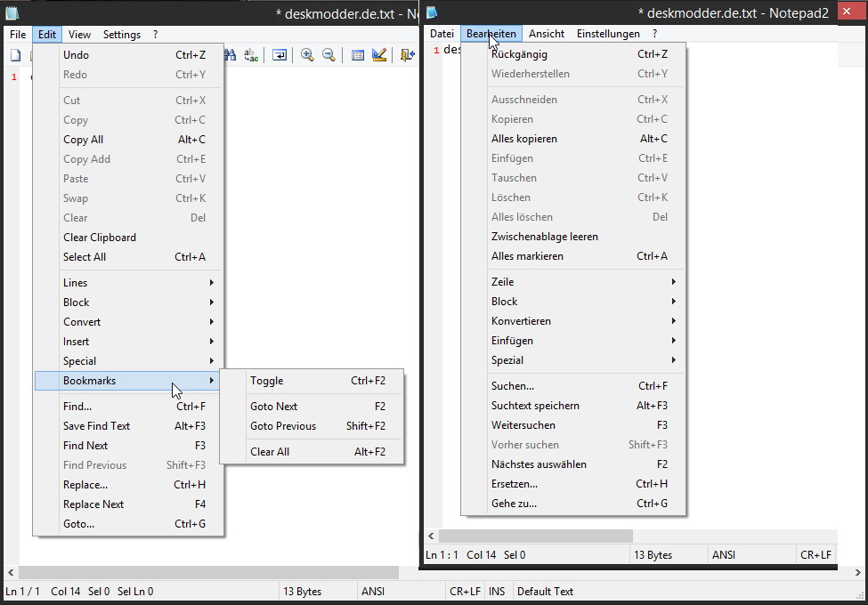
Task: Choose Find Next in the Edit menu
Action: point(129,446)
